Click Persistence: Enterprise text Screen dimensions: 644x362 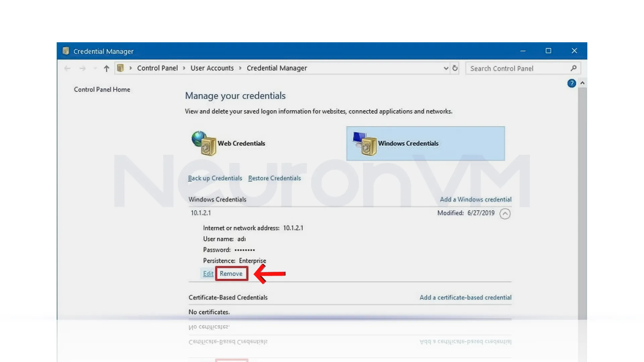coord(234,261)
